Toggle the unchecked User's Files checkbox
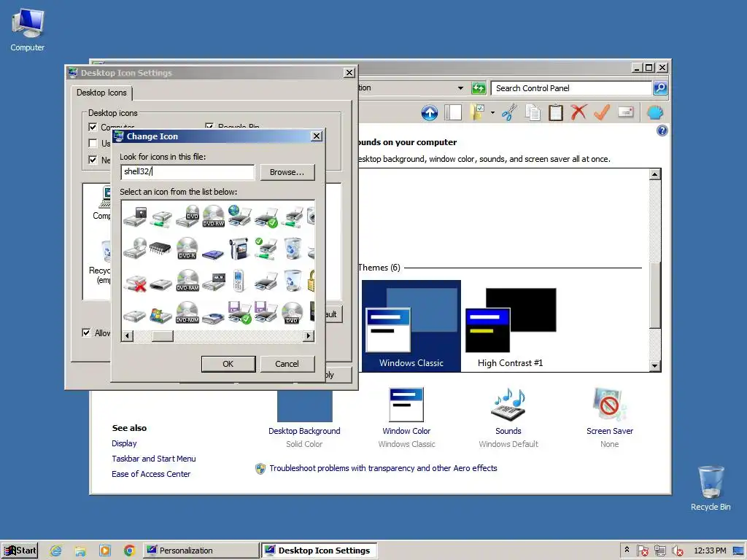Image resolution: width=747 pixels, height=560 pixels. 93,144
